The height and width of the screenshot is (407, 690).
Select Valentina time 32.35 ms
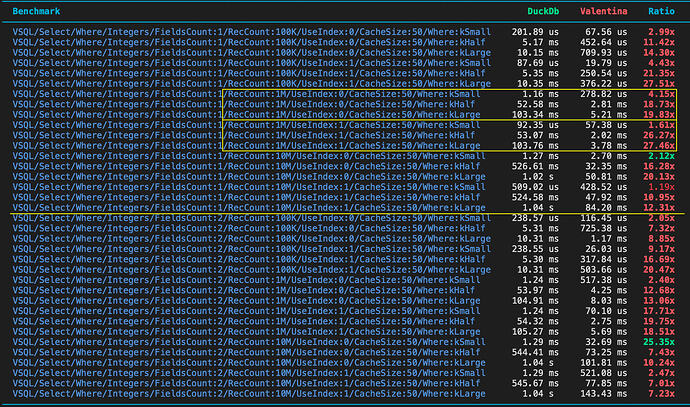pos(606,166)
